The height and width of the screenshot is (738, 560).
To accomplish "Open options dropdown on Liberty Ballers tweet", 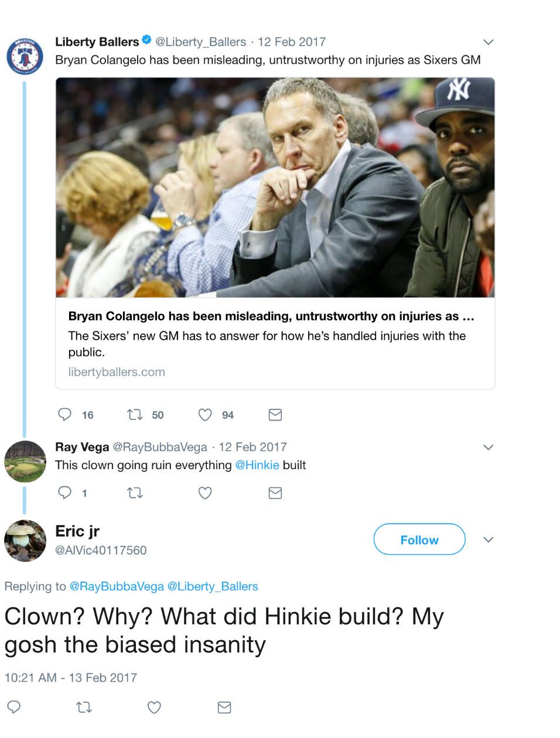I will tap(488, 42).
